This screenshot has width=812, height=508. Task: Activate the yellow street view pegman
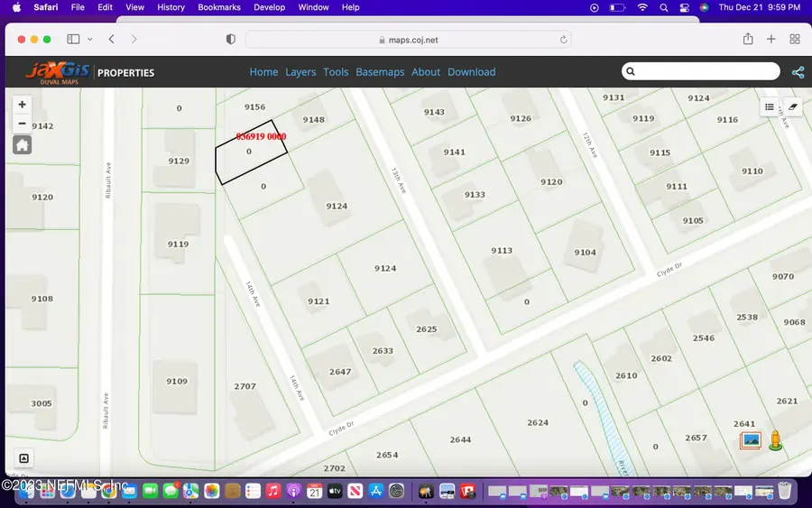(775, 440)
